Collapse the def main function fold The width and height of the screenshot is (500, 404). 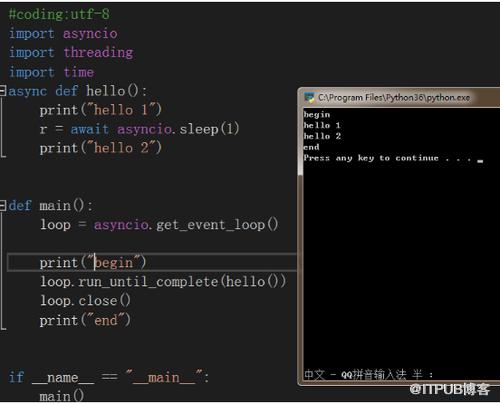(x=3, y=205)
